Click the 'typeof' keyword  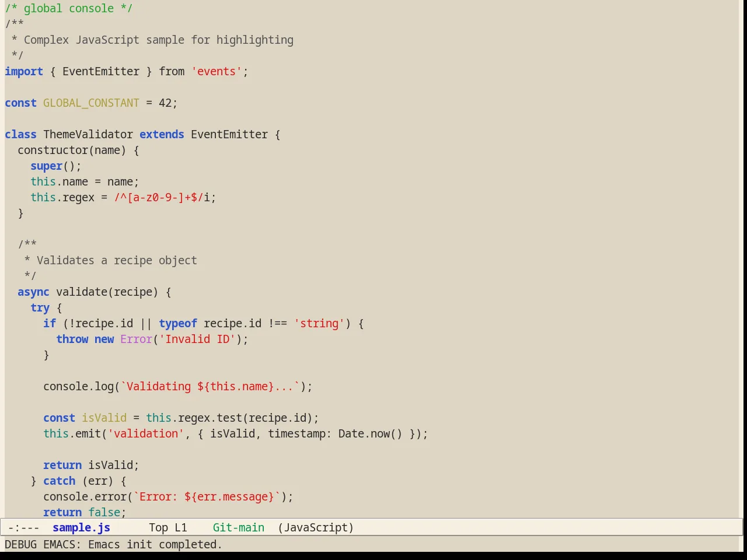pos(178,323)
